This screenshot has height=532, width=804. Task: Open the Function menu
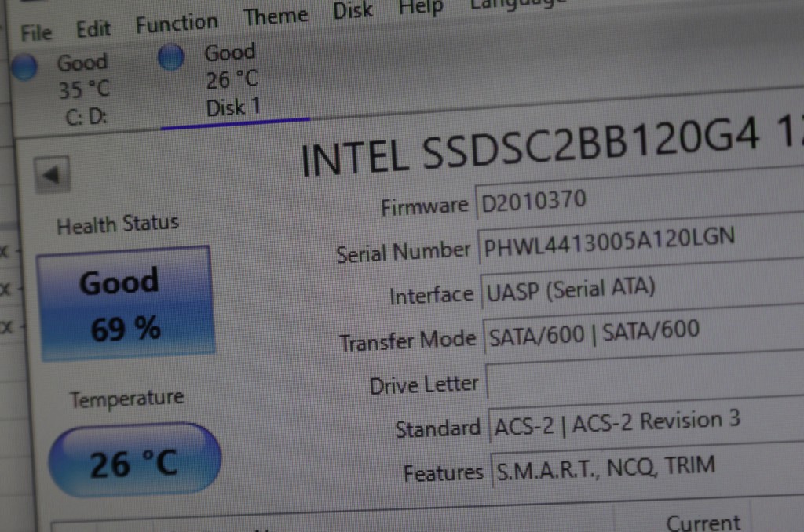pos(177,23)
